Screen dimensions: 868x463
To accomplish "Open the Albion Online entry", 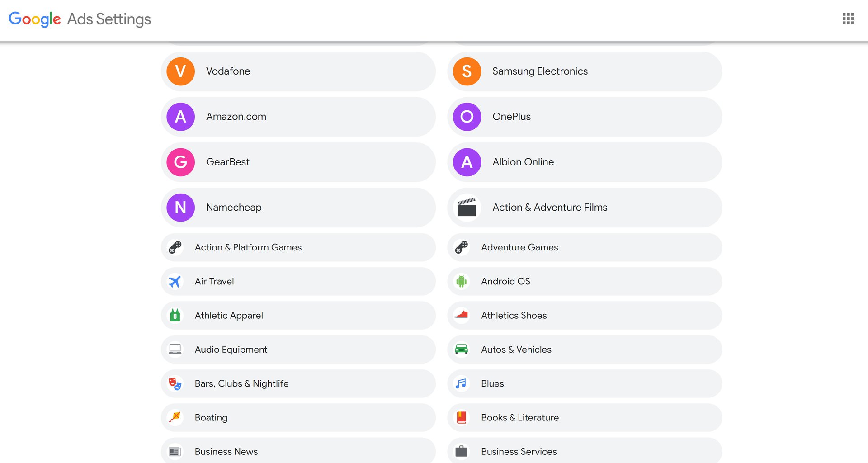I will click(585, 162).
